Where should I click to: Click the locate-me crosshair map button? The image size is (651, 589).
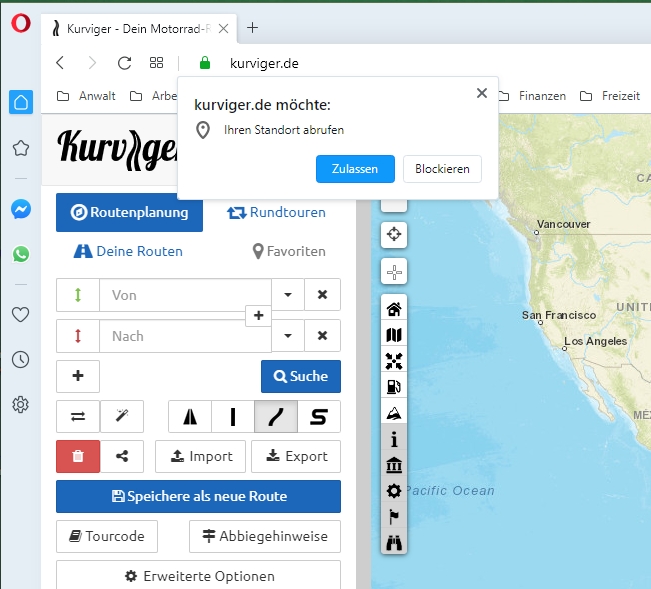tap(394, 235)
